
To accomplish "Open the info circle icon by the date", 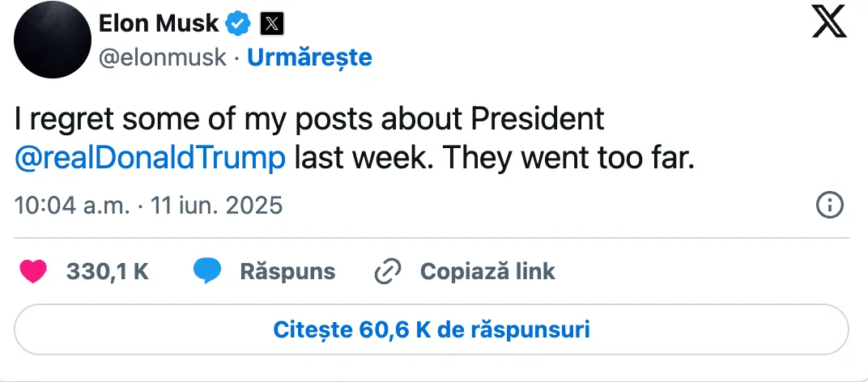I will (x=830, y=206).
